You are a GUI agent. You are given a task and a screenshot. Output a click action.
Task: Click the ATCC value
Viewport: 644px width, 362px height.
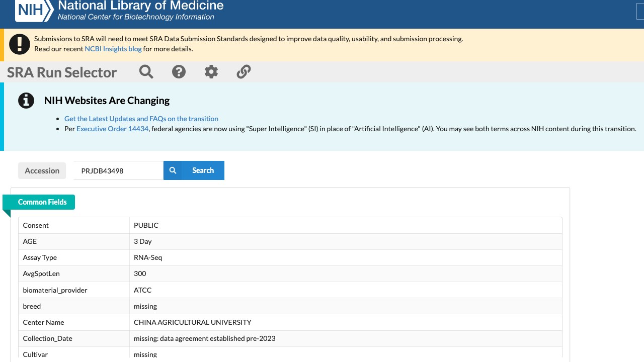(142, 290)
